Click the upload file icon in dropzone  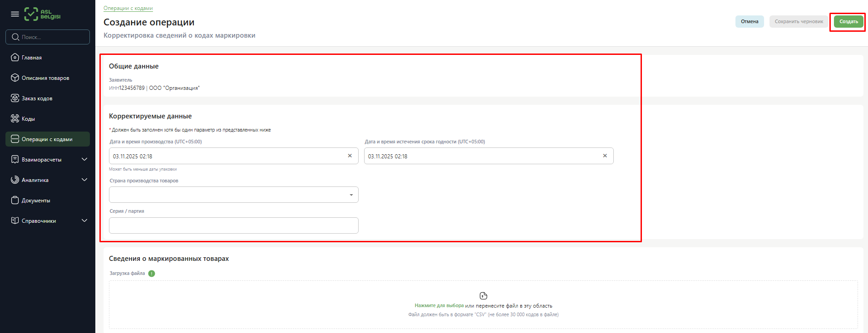[x=483, y=296]
